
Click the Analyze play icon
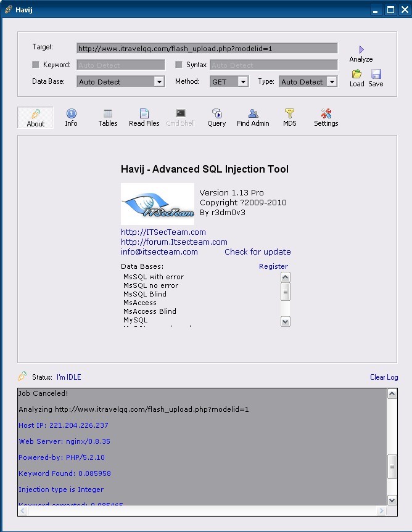pos(361,49)
